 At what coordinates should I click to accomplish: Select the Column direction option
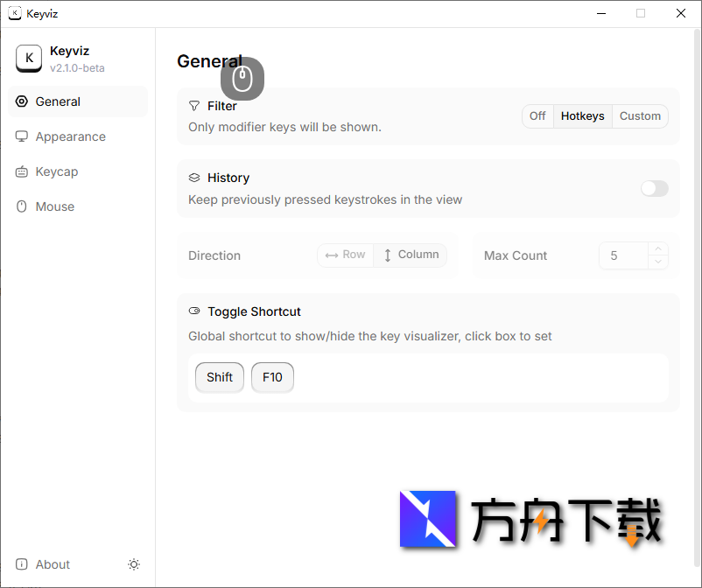coord(411,255)
